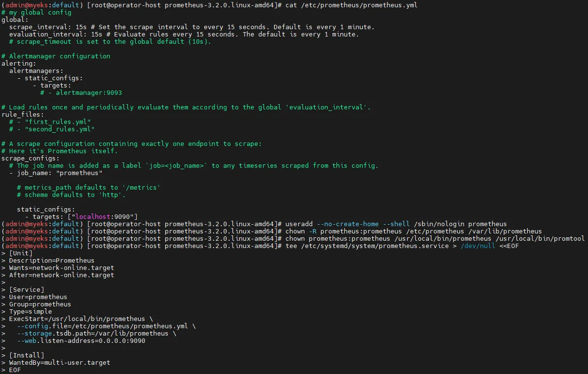The width and height of the screenshot is (588, 374).
Task: Click the '--web.listen-address=0.0.0.0:9090' option
Action: pos(81,340)
